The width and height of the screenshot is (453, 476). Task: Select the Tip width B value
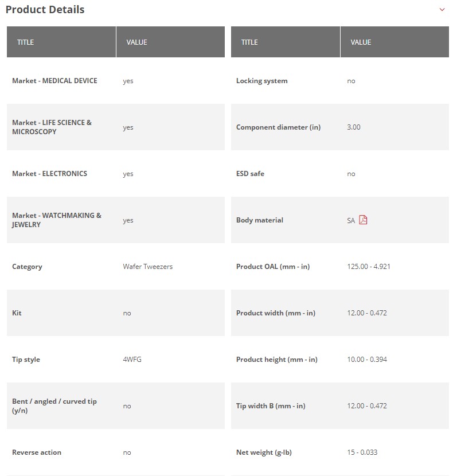(367, 406)
